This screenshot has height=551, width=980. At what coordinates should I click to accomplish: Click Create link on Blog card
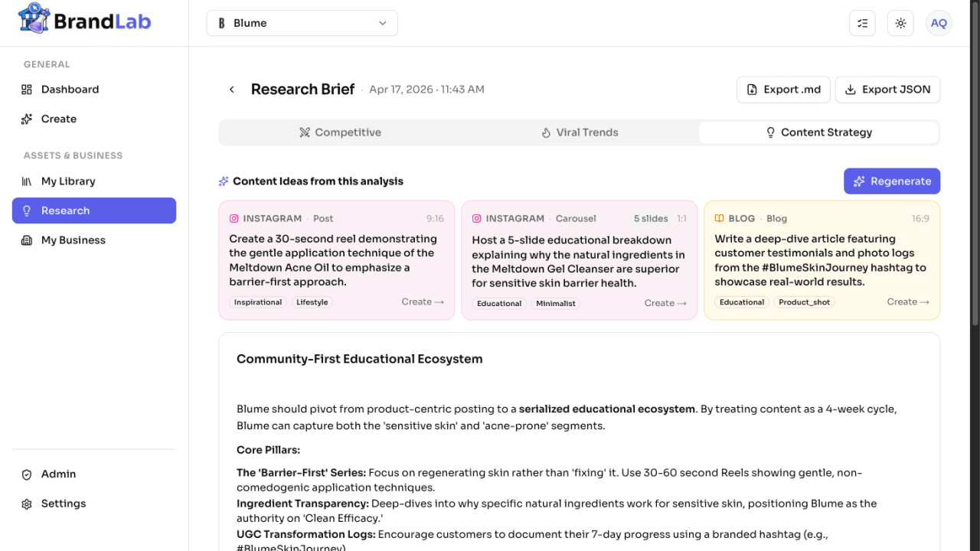pos(908,302)
